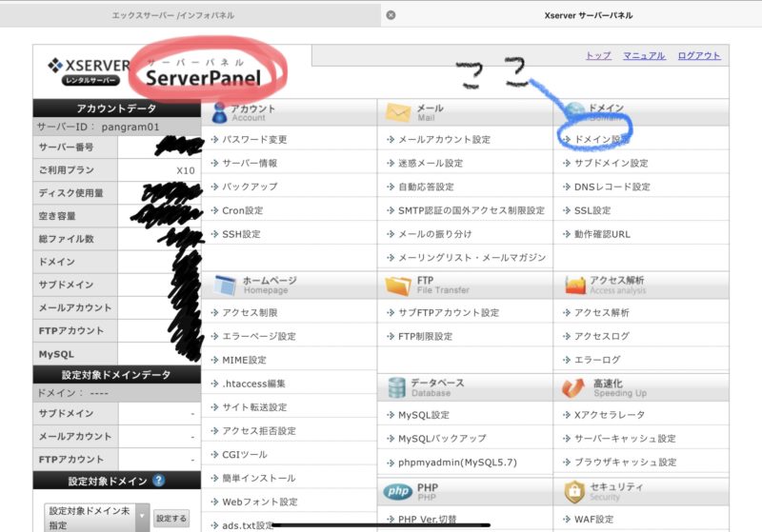The height and width of the screenshot is (532, 762).
Task: Click the Account section person icon
Action: point(219,112)
